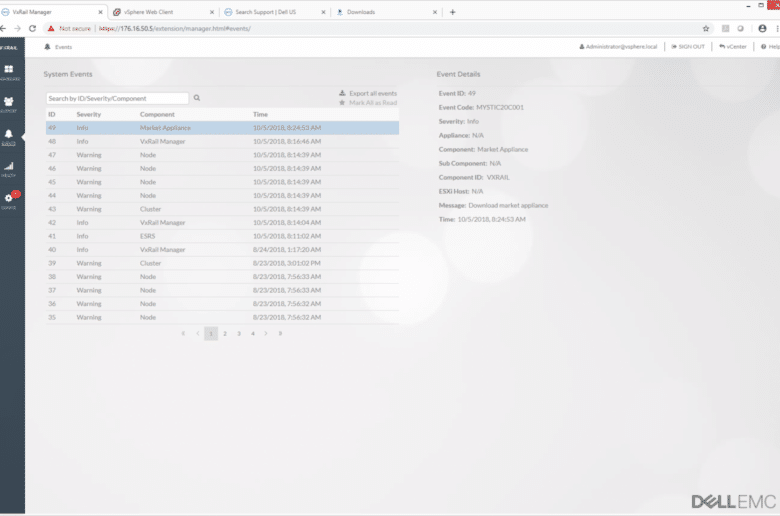Open the browser profile avatar icon

[762, 28]
